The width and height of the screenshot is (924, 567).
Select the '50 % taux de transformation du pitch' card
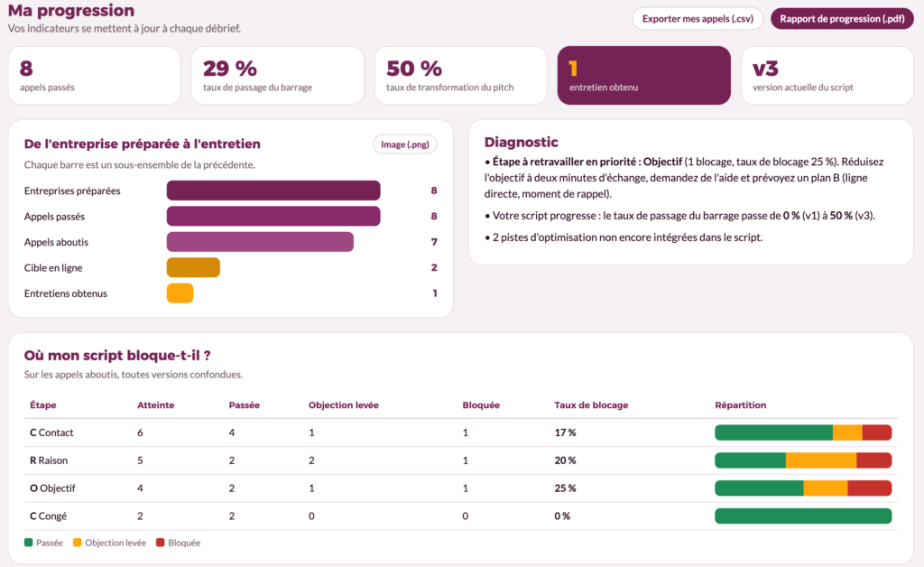(461, 76)
